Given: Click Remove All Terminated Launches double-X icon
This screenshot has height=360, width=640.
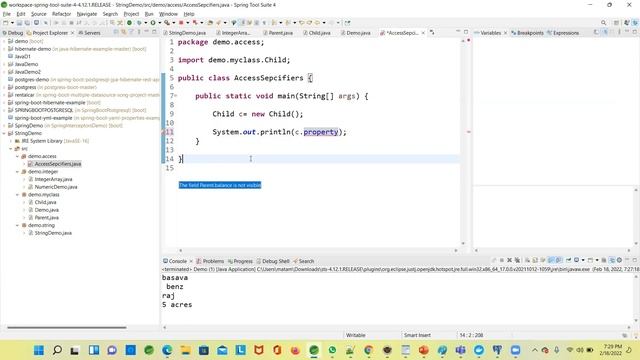Looking at the screenshot, I should (x=518, y=260).
